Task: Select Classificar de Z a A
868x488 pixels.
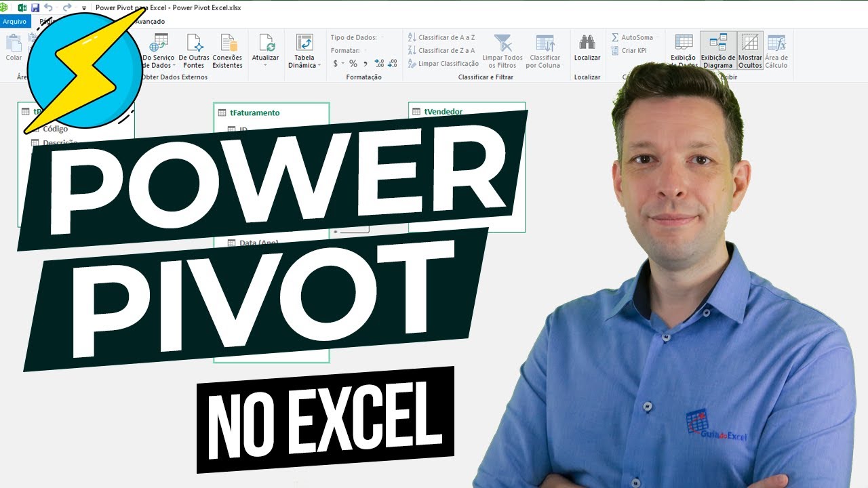Action: tap(441, 51)
